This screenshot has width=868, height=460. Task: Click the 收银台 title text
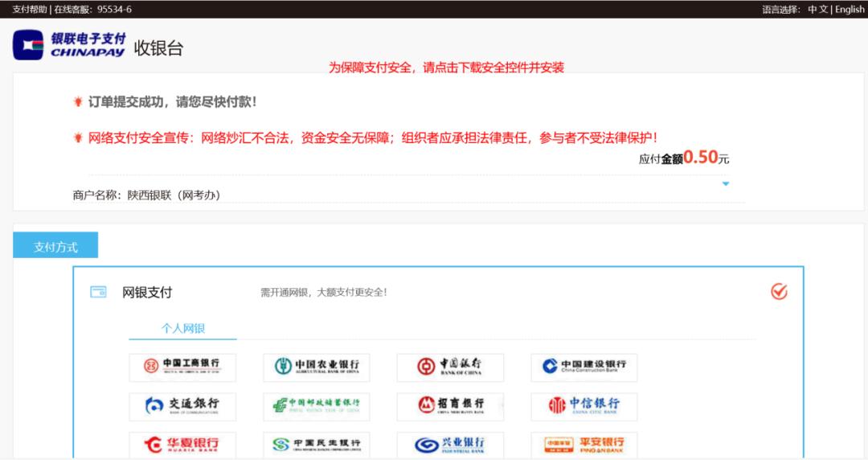point(158,48)
